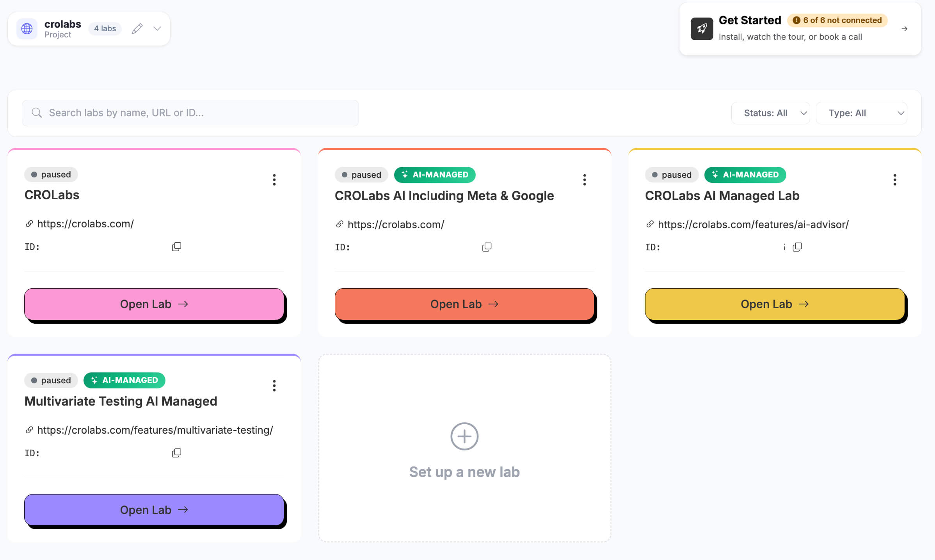Open the three-dot menu on Multivariate Testing AI Managed

coord(274,386)
